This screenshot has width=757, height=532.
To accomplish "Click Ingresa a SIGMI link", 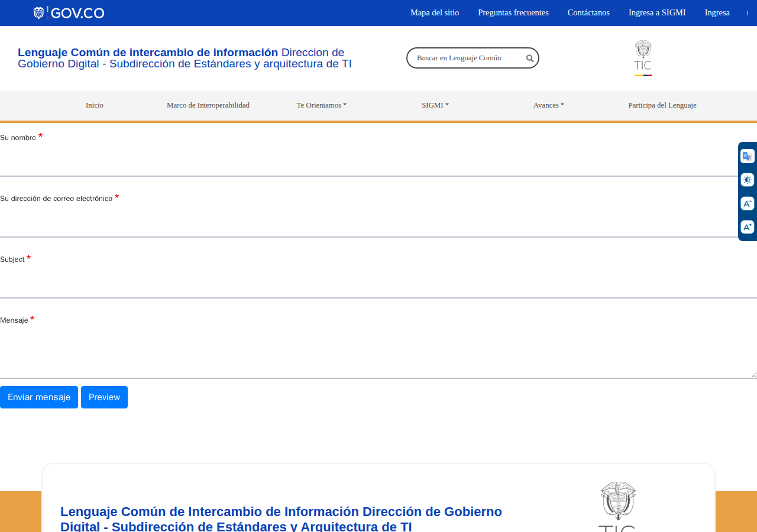I will [657, 12].
